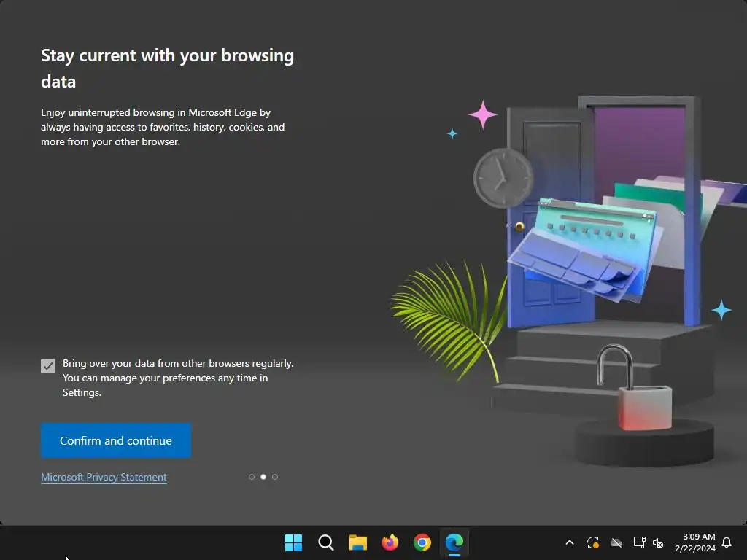Viewport: 747px width, 560px height.
Task: Launch File Explorer from taskbar
Action: tap(357, 542)
